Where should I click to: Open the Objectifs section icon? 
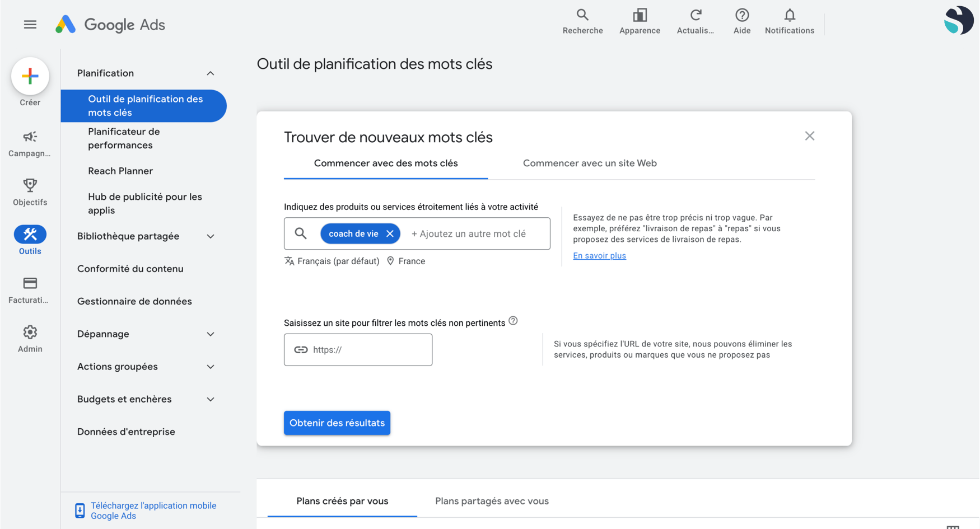(x=30, y=185)
